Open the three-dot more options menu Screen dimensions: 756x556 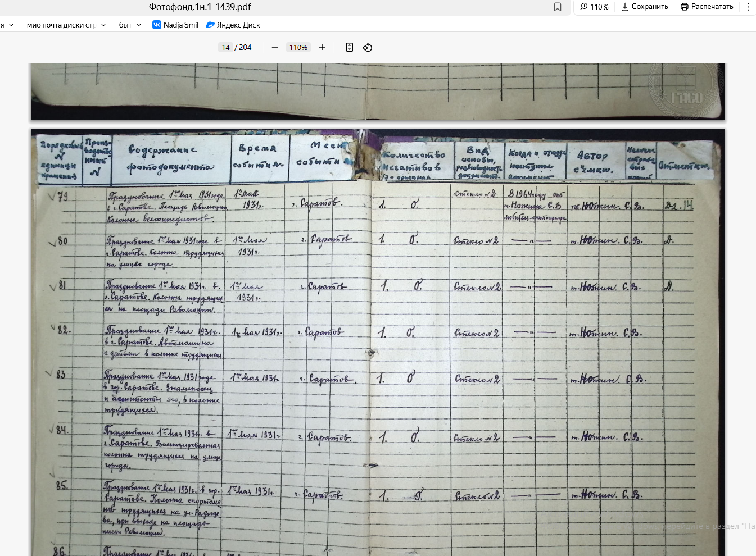748,7
